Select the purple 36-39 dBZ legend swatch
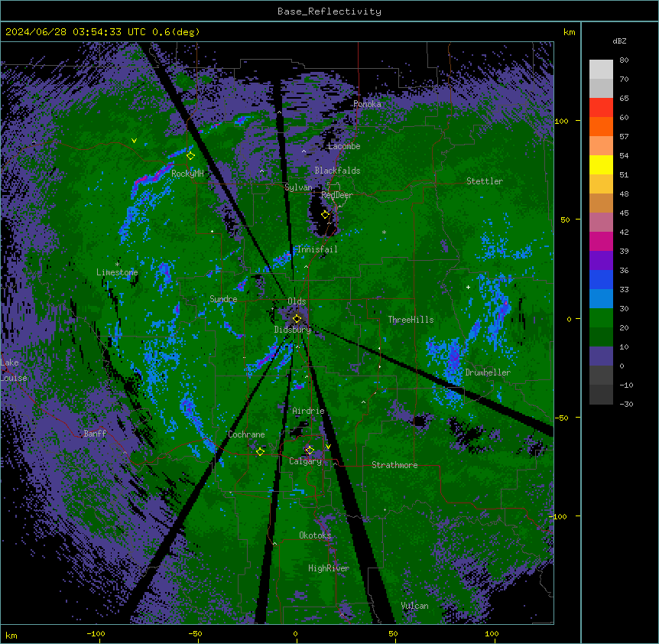The width and height of the screenshot is (659, 644). pyautogui.click(x=601, y=260)
